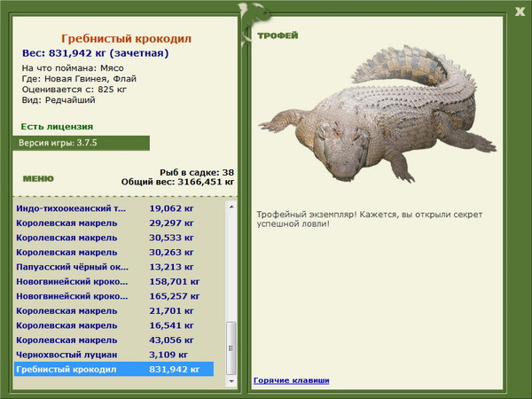Open the МЕНЮ menu
The image size is (532, 399).
pos(38,179)
